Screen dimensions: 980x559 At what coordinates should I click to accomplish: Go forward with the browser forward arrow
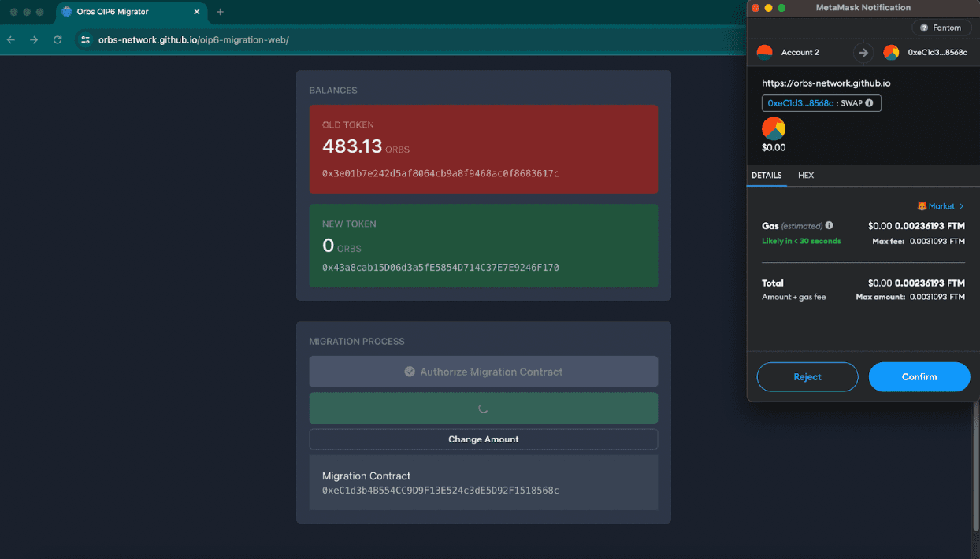tap(34, 39)
